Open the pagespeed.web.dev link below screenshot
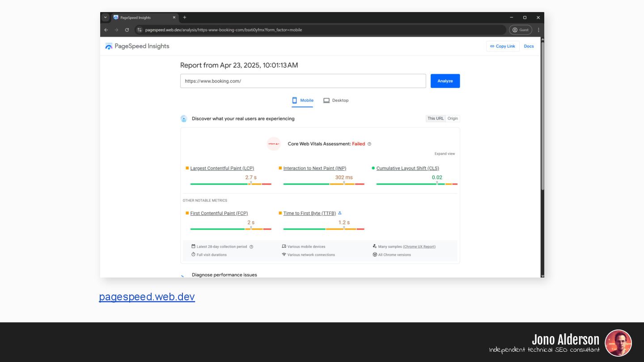Screen dimensions: 644x362 click(147, 297)
